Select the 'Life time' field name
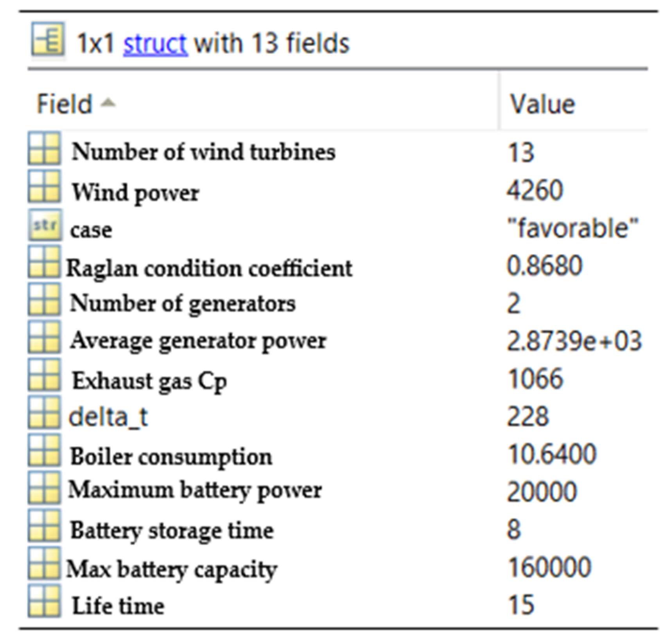 (x=118, y=606)
